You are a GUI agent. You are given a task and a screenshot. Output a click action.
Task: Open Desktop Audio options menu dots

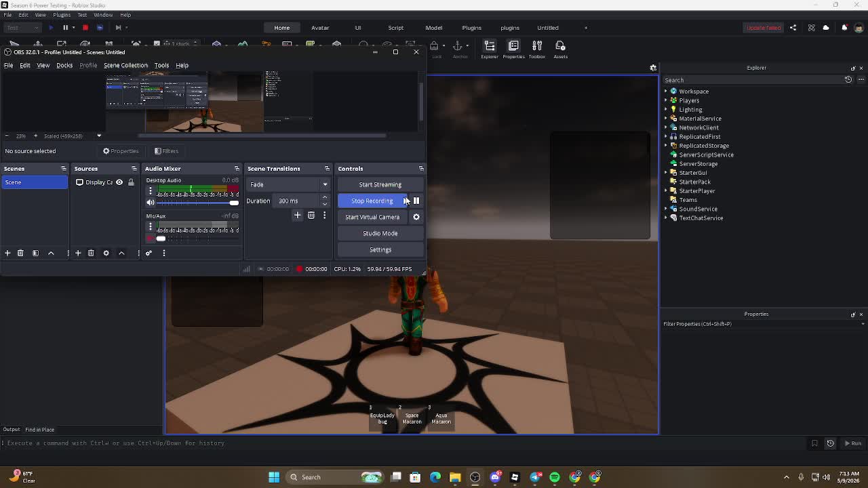click(x=150, y=190)
